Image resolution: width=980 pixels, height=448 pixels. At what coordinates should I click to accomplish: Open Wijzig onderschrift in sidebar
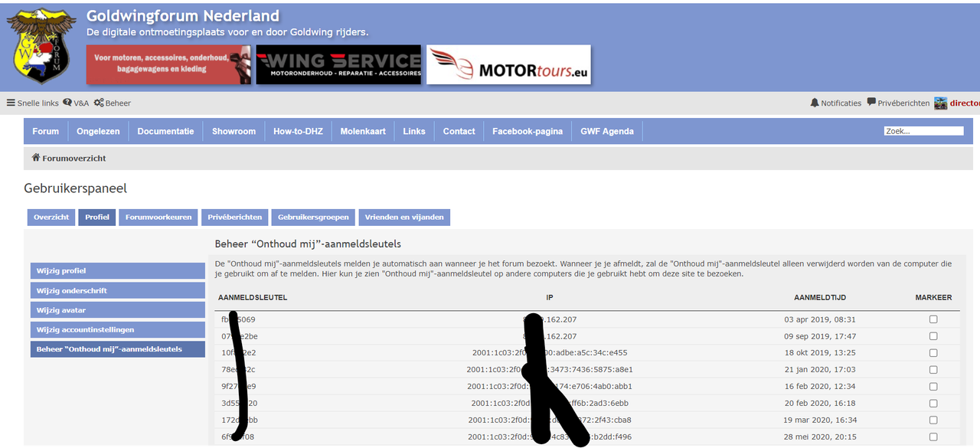[118, 290]
